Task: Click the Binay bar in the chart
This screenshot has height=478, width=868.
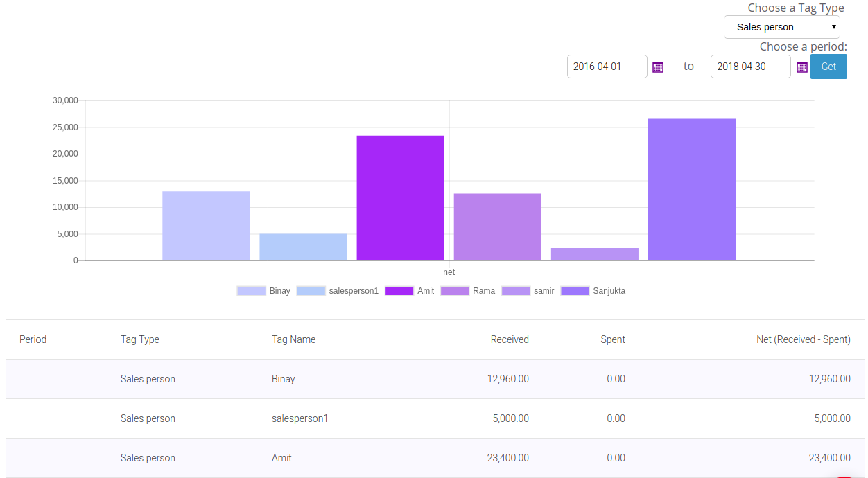Action: click(x=206, y=226)
